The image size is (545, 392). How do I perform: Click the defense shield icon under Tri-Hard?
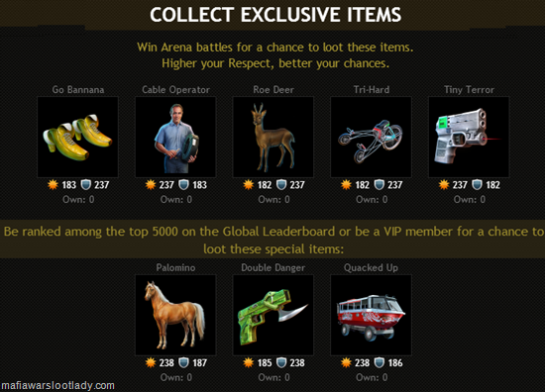click(x=379, y=185)
